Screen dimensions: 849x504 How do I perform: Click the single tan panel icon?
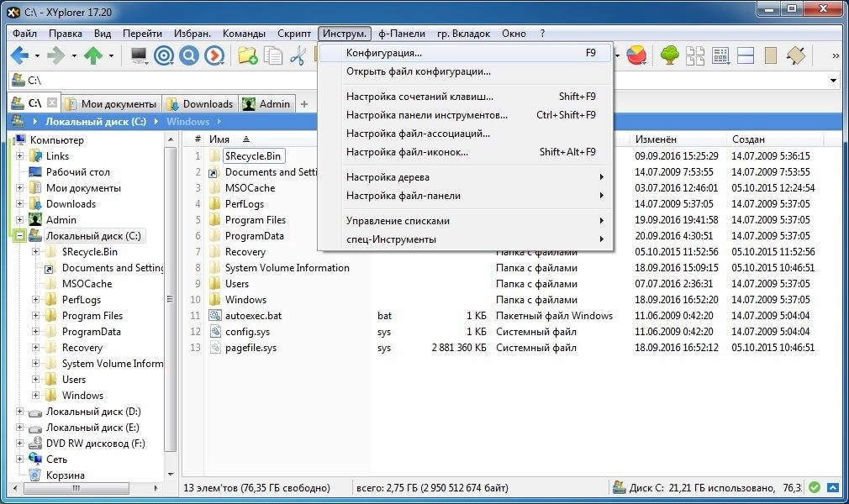[771, 55]
